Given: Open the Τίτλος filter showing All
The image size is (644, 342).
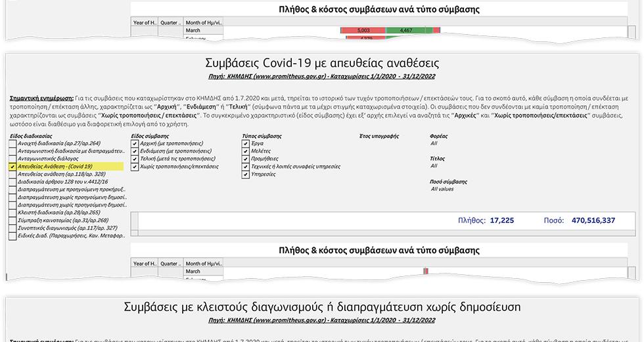Looking at the screenshot, I should (x=434, y=166).
